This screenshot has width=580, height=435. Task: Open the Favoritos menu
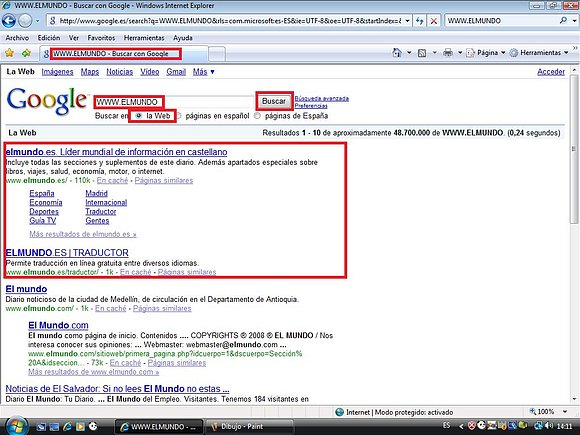pyautogui.click(x=101, y=38)
